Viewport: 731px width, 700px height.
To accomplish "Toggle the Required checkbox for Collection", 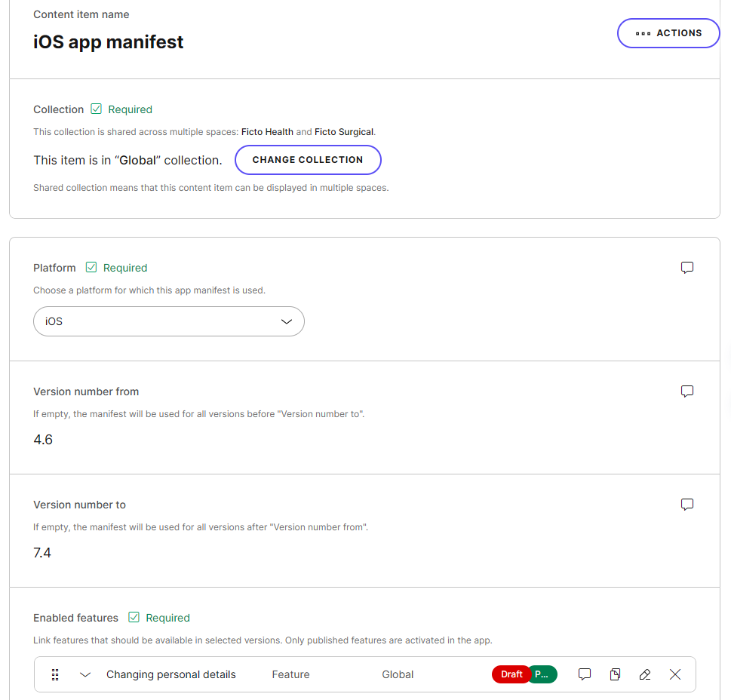I will (95, 109).
